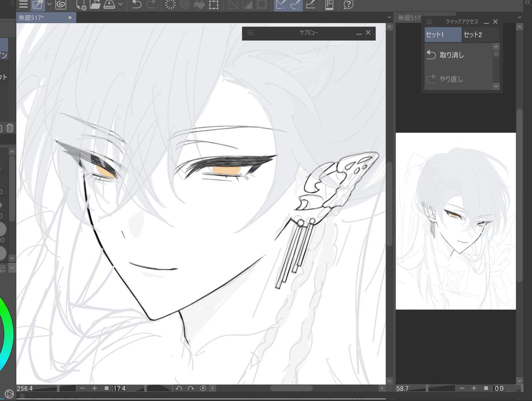
Task: Select セット2 tab in Quick Access
Action: pos(481,35)
